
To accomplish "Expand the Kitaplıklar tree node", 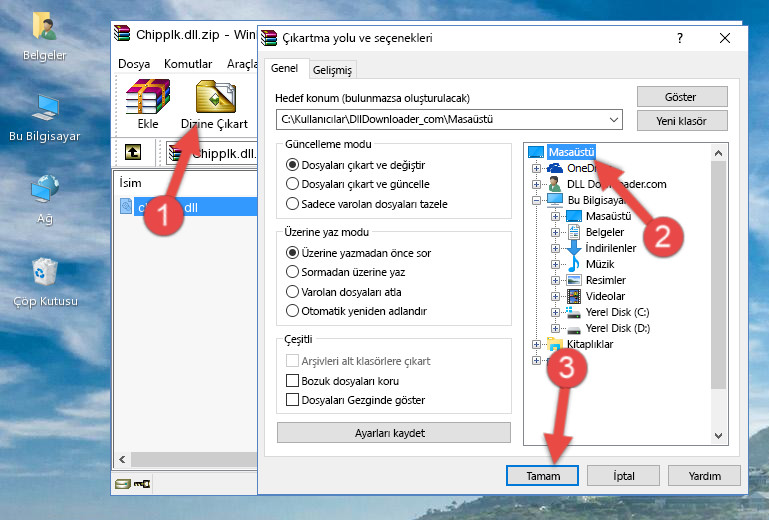I will coord(536,344).
